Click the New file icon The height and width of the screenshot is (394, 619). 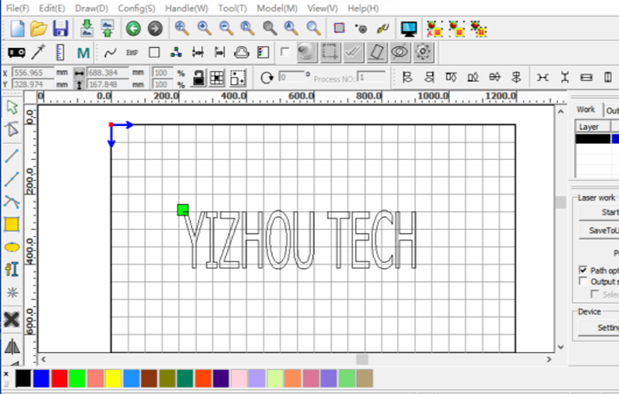17,29
